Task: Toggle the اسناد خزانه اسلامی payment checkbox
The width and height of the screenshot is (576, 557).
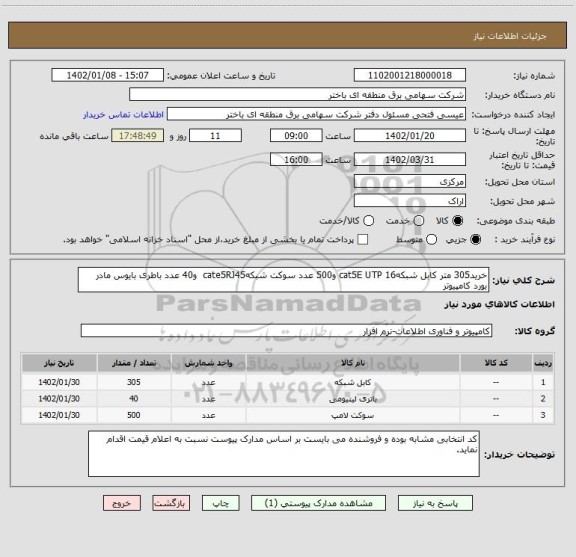Action: coord(363,240)
